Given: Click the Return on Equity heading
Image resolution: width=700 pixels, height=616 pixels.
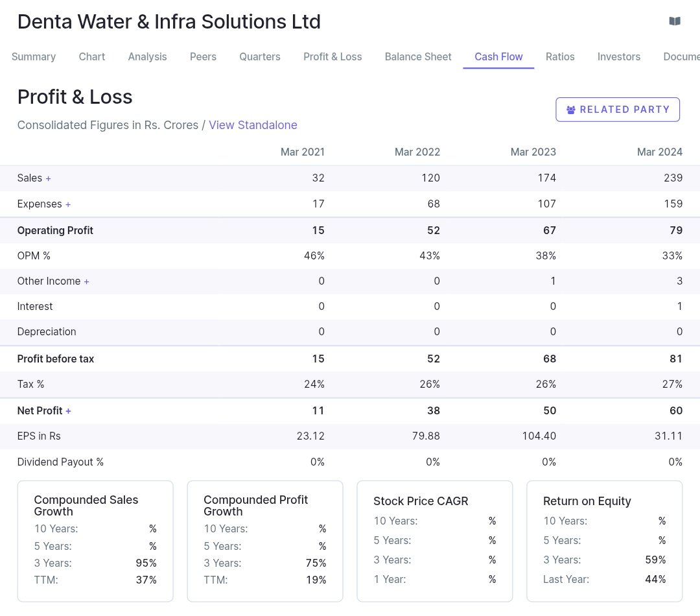Looking at the screenshot, I should point(587,501).
